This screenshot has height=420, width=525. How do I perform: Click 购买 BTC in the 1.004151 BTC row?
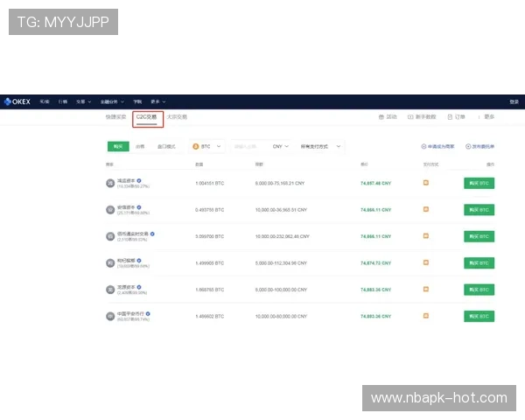point(479,183)
